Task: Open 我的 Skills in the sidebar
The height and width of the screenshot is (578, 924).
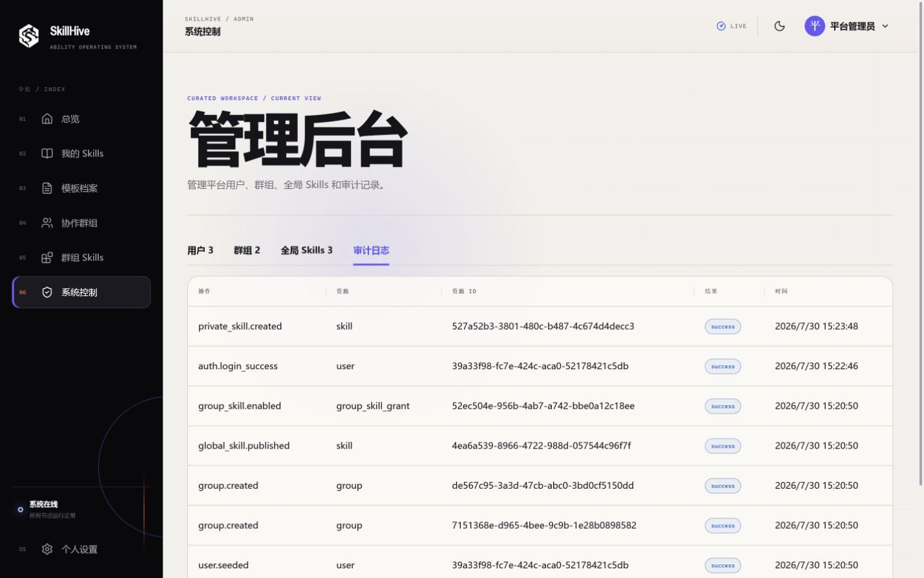Action: 81,153
